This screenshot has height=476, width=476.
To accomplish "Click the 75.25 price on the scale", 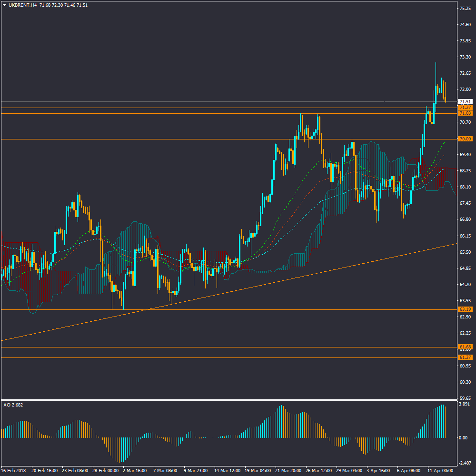I will tap(465, 8).
